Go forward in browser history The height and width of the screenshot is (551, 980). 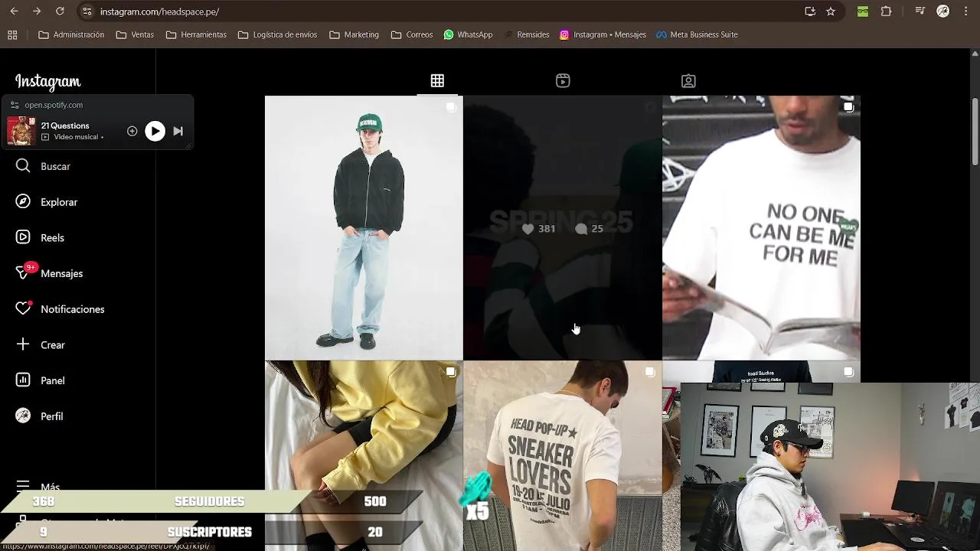[x=37, y=11]
